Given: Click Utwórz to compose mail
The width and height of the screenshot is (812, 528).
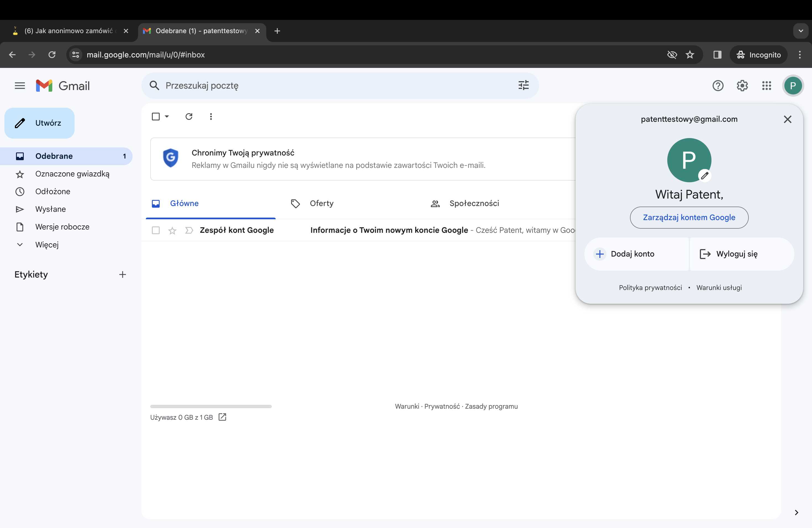Looking at the screenshot, I should [39, 123].
